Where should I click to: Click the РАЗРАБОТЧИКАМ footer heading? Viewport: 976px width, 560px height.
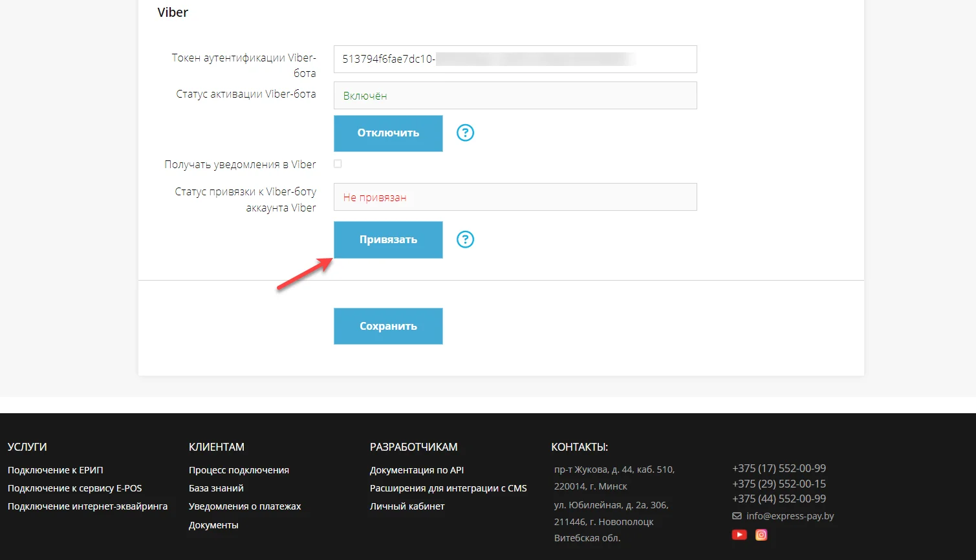pos(414,447)
